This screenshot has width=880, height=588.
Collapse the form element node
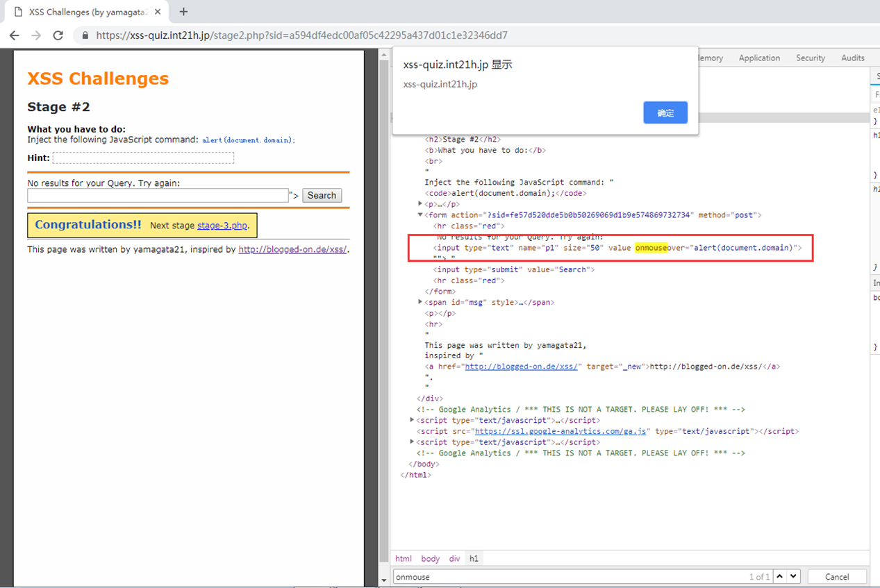click(x=420, y=215)
